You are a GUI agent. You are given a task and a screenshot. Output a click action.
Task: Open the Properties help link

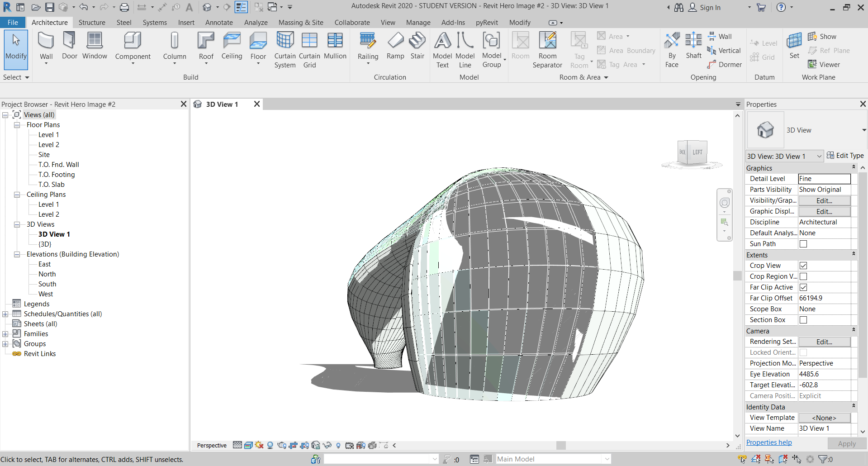(768, 442)
